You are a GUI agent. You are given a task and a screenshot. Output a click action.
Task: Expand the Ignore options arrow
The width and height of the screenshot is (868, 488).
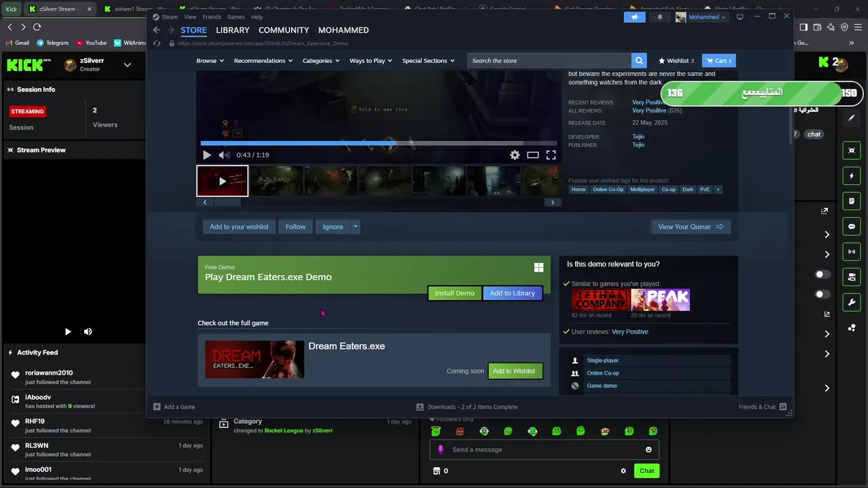click(x=355, y=227)
